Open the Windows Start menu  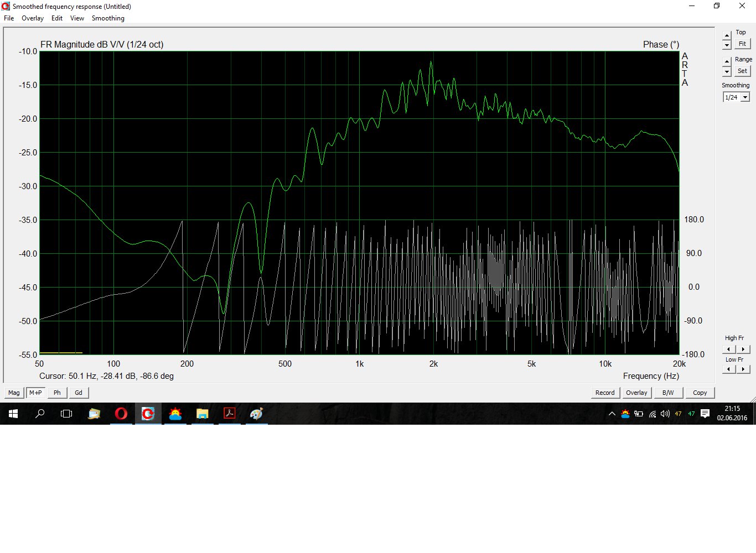13,414
